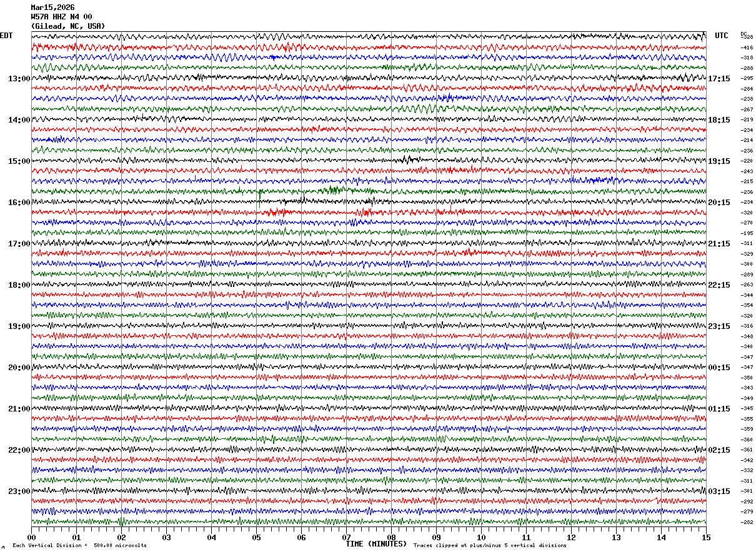Select the 21:00 EDT hour label

click(x=19, y=409)
